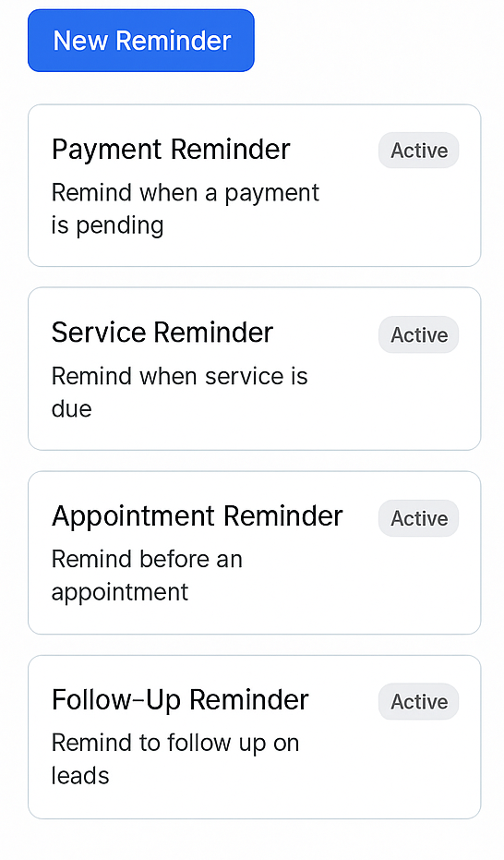Toggle Active badge on Service Reminder
Screen dimensions: 504x860
click(418, 334)
